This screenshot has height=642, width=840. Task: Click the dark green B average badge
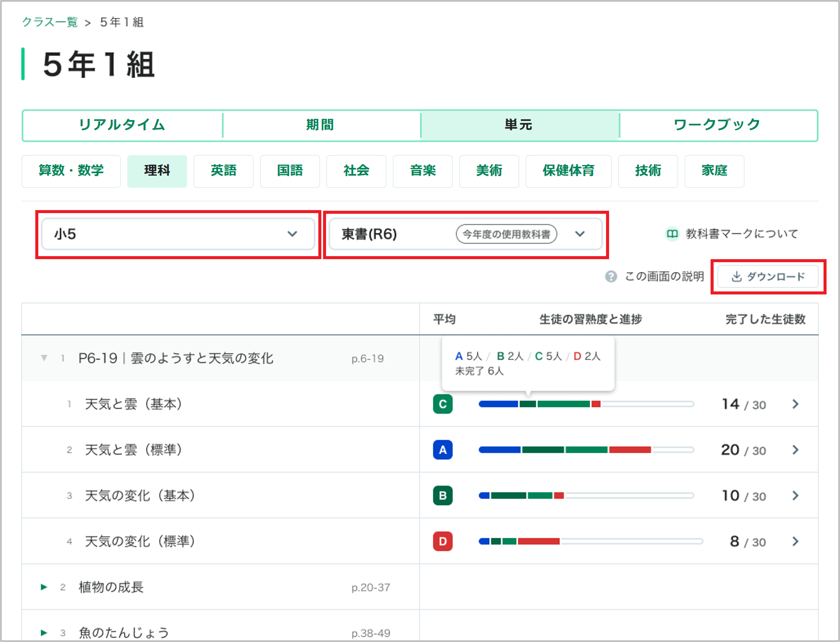[443, 496]
